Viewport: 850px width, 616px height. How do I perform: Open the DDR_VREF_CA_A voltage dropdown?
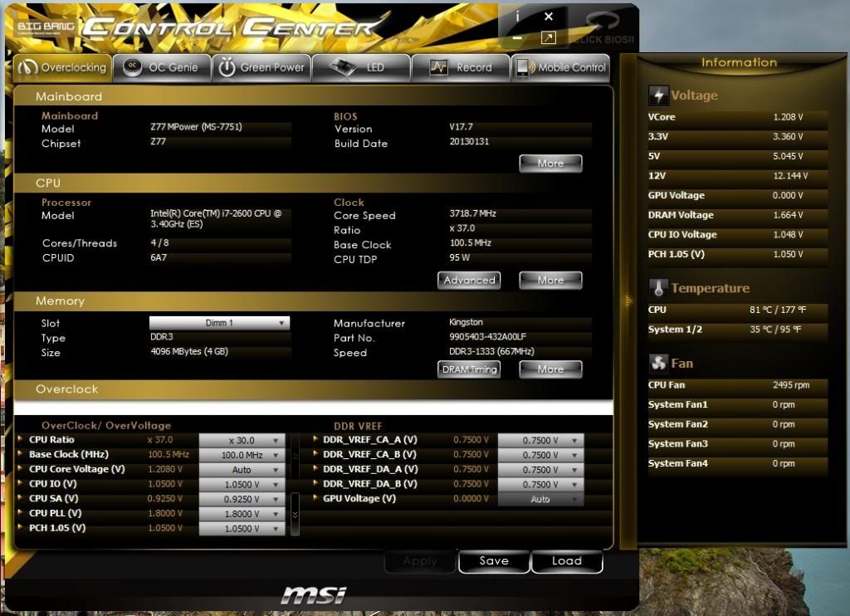pyautogui.click(x=540, y=440)
